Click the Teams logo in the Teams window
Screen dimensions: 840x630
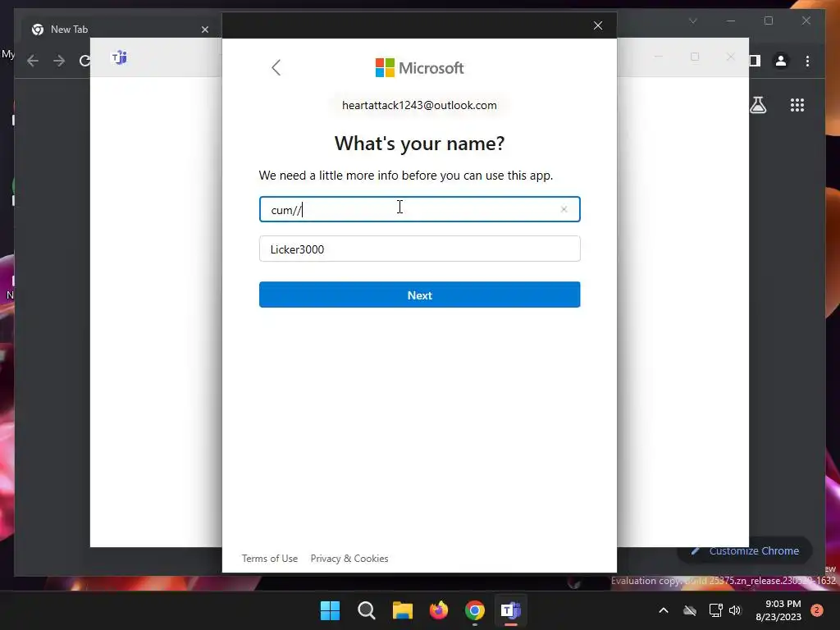120,57
